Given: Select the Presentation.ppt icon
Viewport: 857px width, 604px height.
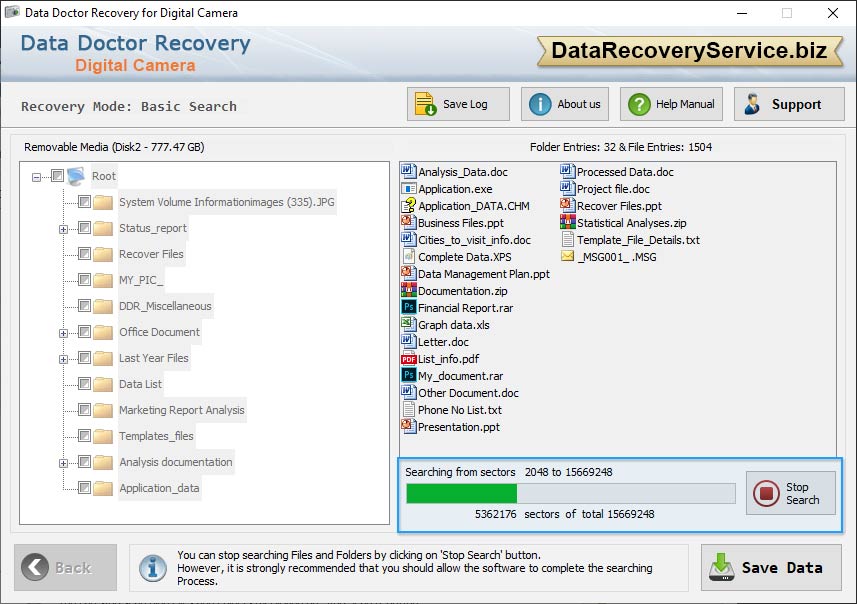Looking at the screenshot, I should coord(408,426).
